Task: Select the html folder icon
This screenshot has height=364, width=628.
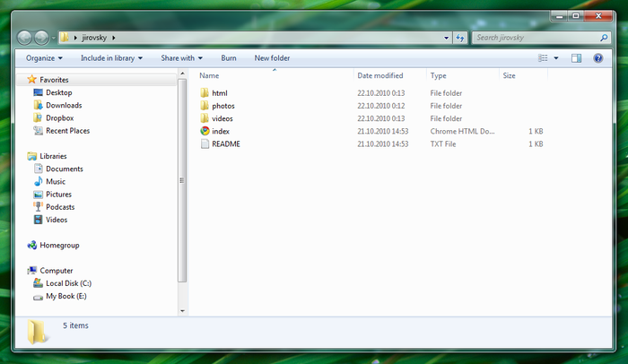Action: pos(205,93)
